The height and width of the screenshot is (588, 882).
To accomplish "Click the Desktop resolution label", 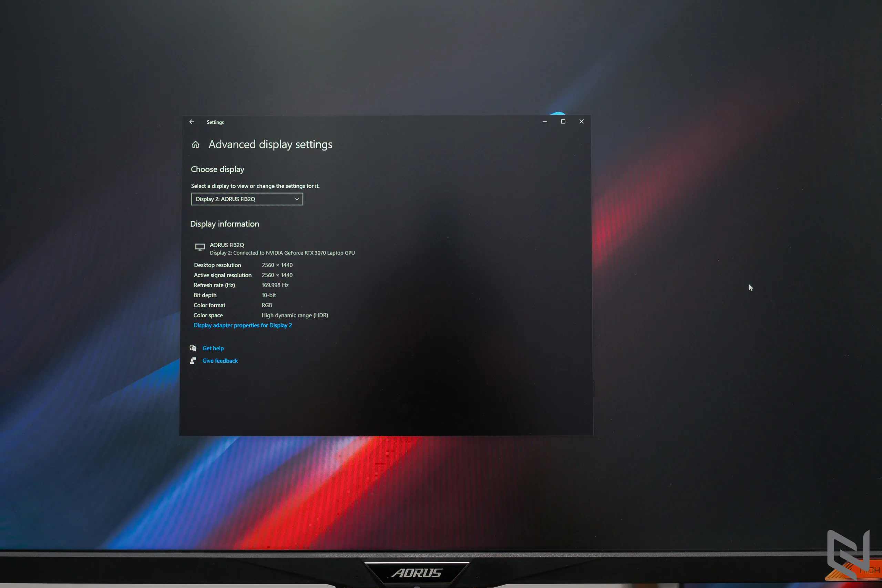I will 217,265.
